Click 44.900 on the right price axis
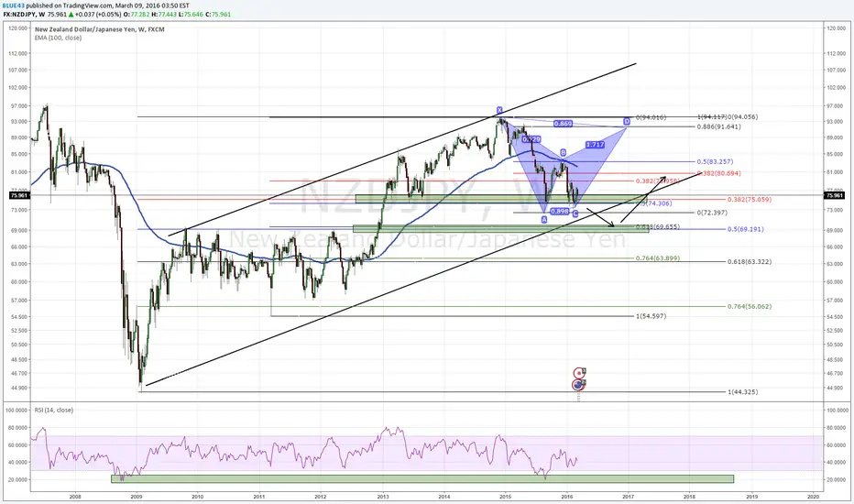The image size is (854, 504). click(x=836, y=388)
